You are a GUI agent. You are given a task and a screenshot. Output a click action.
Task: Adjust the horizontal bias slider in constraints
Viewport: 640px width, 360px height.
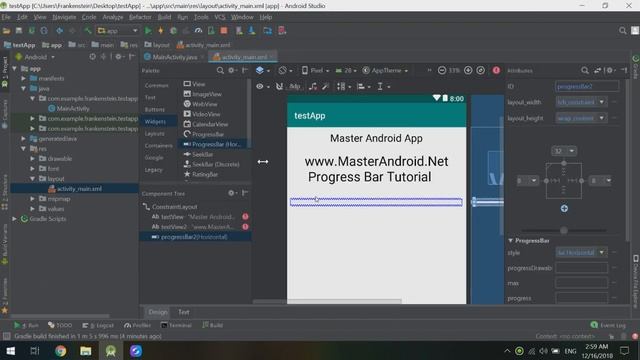(564, 231)
